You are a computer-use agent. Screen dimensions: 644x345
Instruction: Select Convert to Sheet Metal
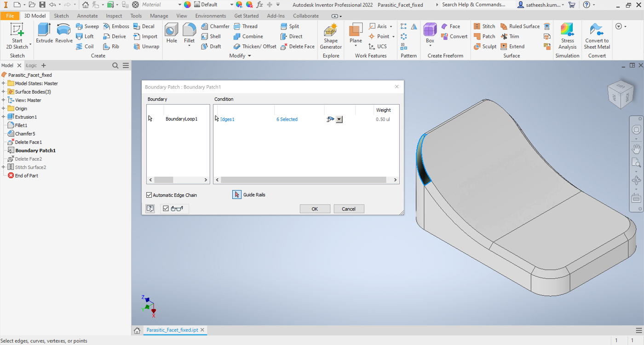[x=597, y=37]
